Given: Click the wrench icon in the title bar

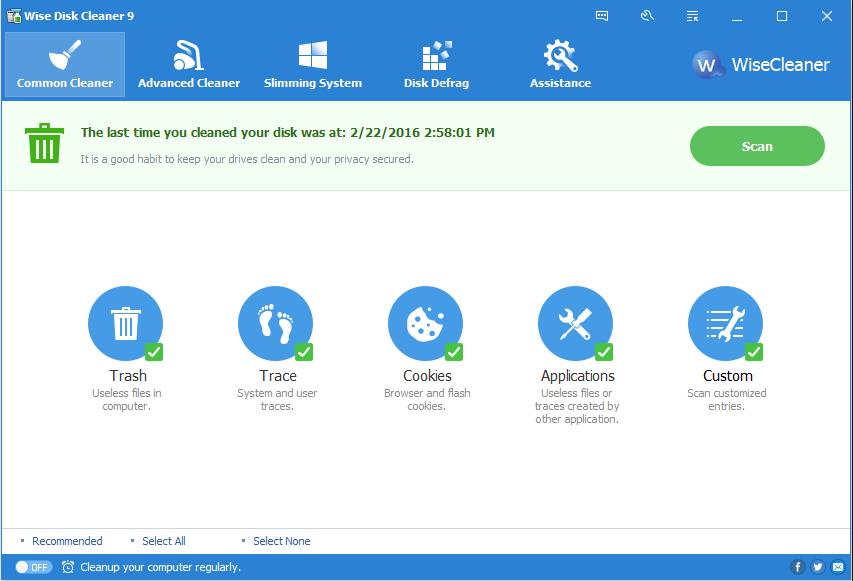Looking at the screenshot, I should (647, 16).
